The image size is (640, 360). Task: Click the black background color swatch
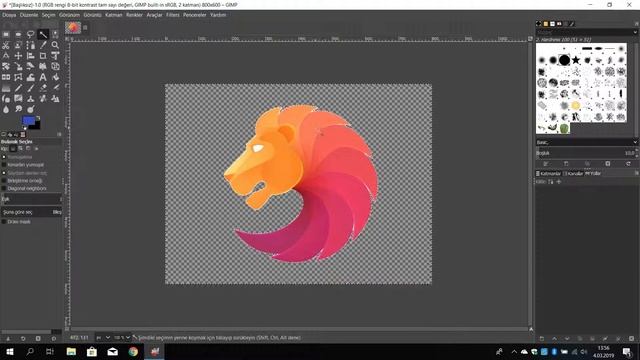point(36,126)
